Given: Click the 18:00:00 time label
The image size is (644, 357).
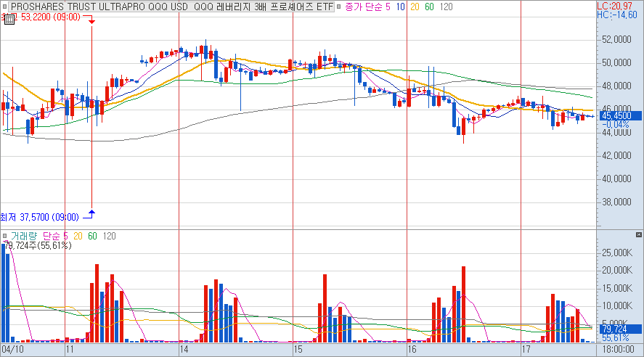Looking at the screenshot, I should pos(618,350).
